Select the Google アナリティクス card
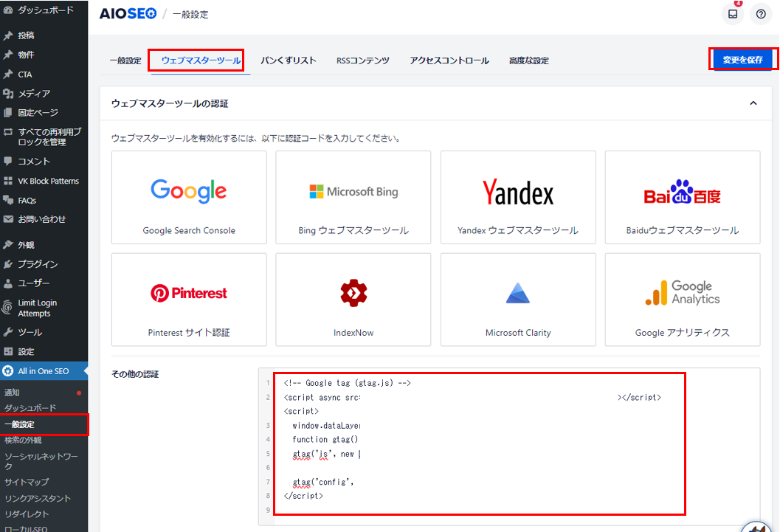The image size is (780, 532). tap(683, 300)
